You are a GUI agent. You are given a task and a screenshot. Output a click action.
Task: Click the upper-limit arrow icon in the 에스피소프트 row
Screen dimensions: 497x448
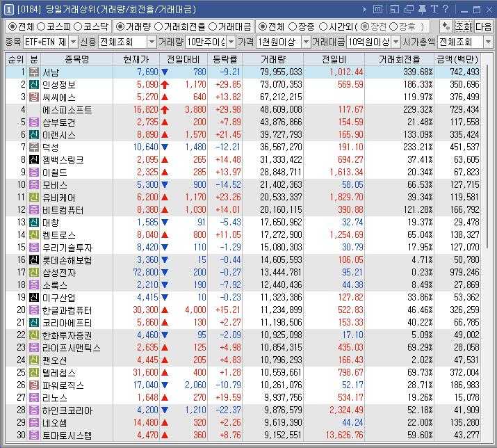click(x=165, y=110)
